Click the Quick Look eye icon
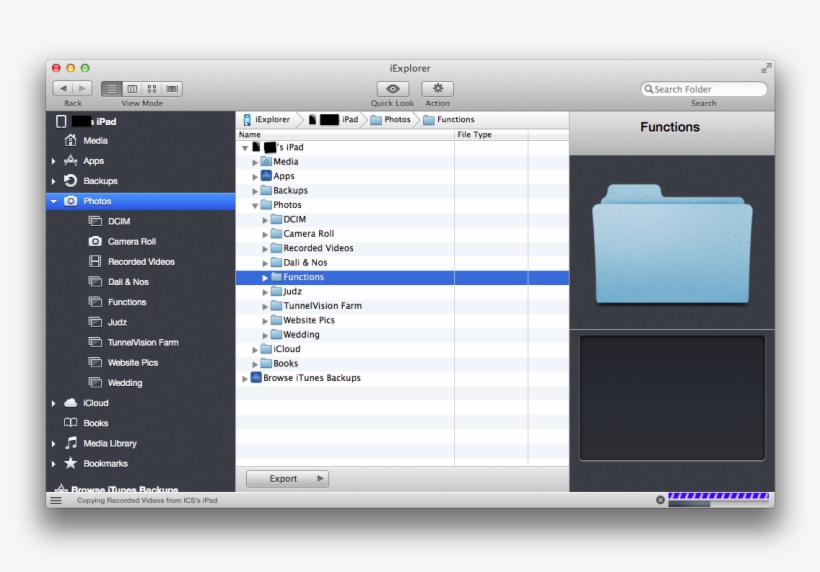Image resolution: width=820 pixels, height=572 pixels. tap(392, 89)
